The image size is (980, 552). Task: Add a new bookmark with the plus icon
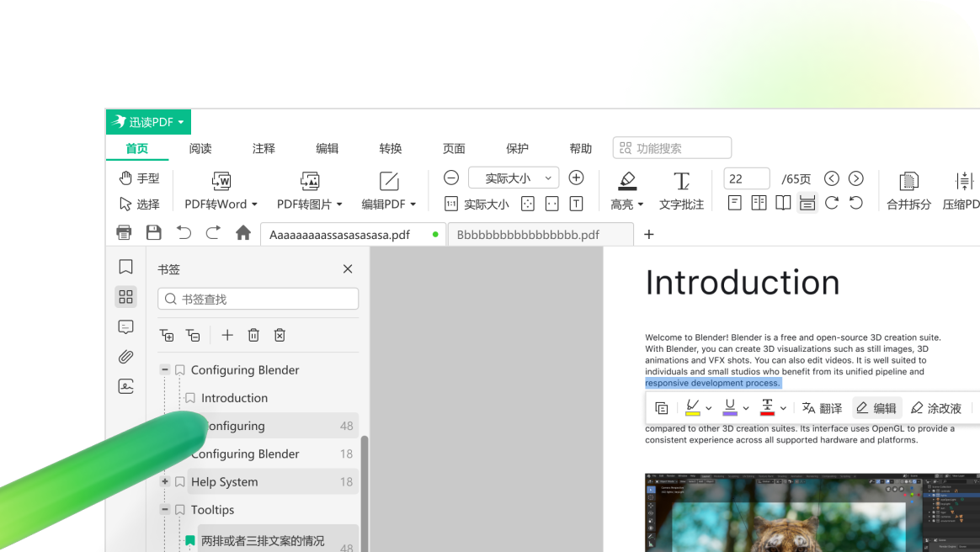pyautogui.click(x=226, y=335)
